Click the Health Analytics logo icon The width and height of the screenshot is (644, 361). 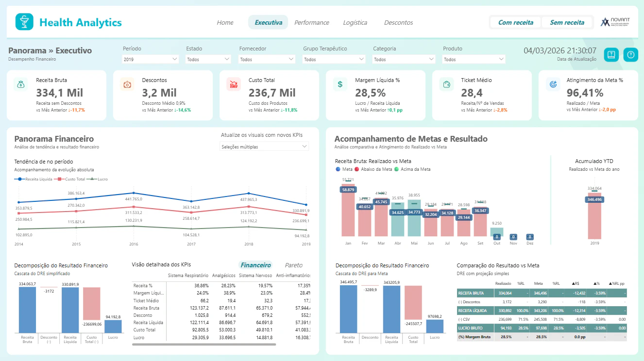[24, 22]
